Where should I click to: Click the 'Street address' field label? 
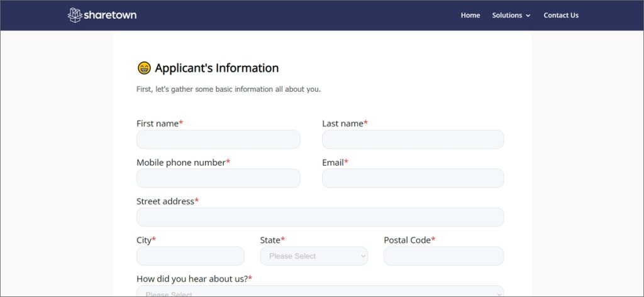(165, 201)
